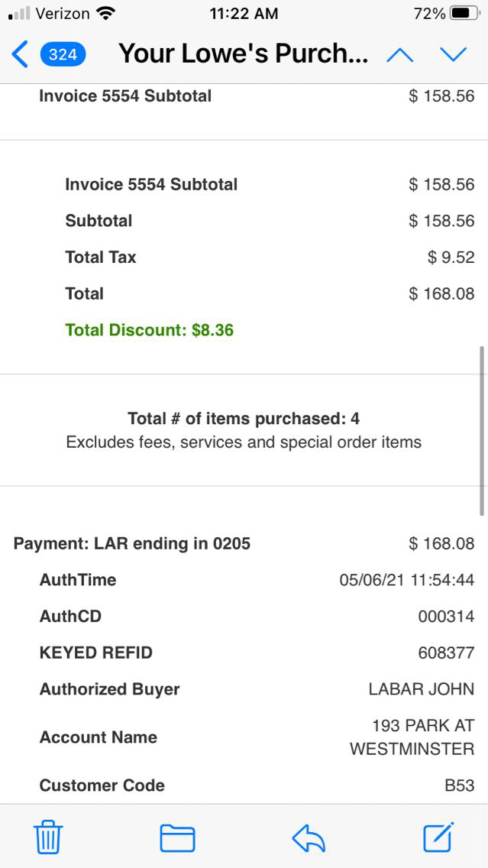Tap the Total amount $168.08
The width and height of the screenshot is (488, 868).
pyautogui.click(x=441, y=293)
